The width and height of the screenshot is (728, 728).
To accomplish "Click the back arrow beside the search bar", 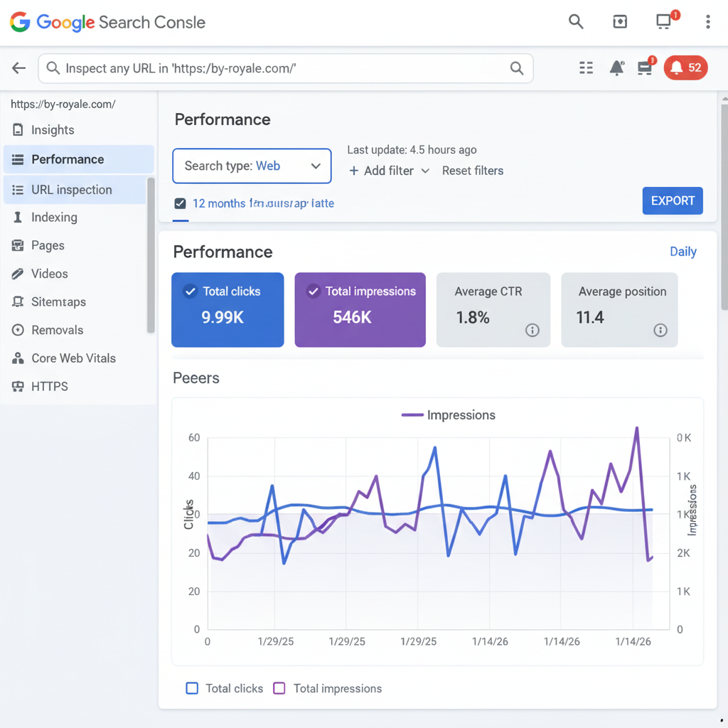I will (18, 68).
